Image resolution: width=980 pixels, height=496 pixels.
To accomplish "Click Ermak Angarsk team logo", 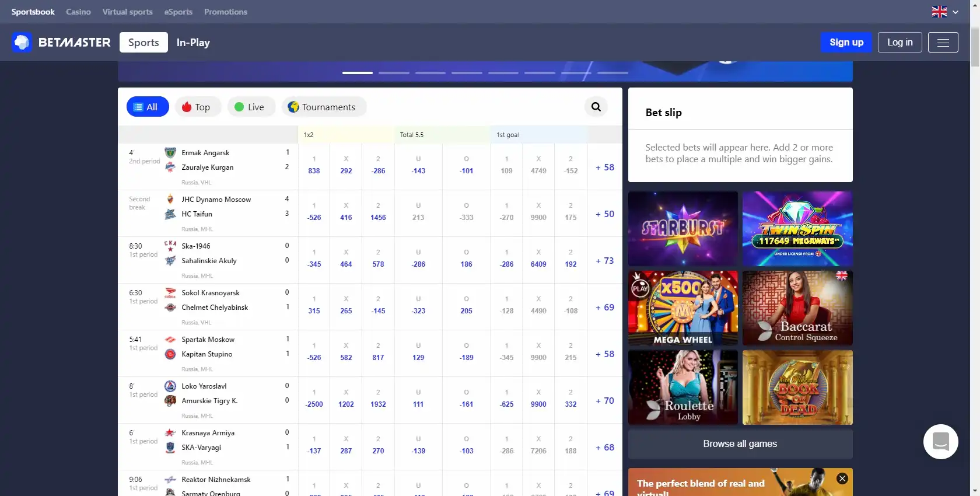I will [x=170, y=152].
